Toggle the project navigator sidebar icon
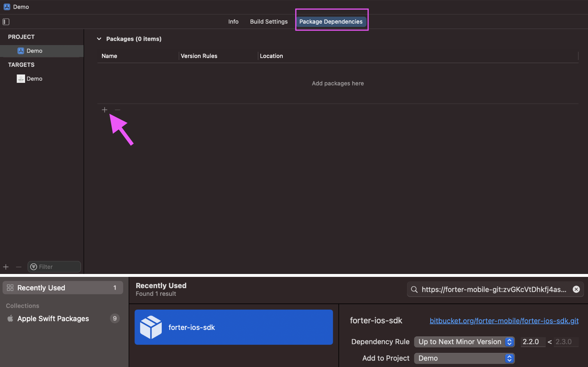Viewport: 588px width, 367px height. click(6, 22)
